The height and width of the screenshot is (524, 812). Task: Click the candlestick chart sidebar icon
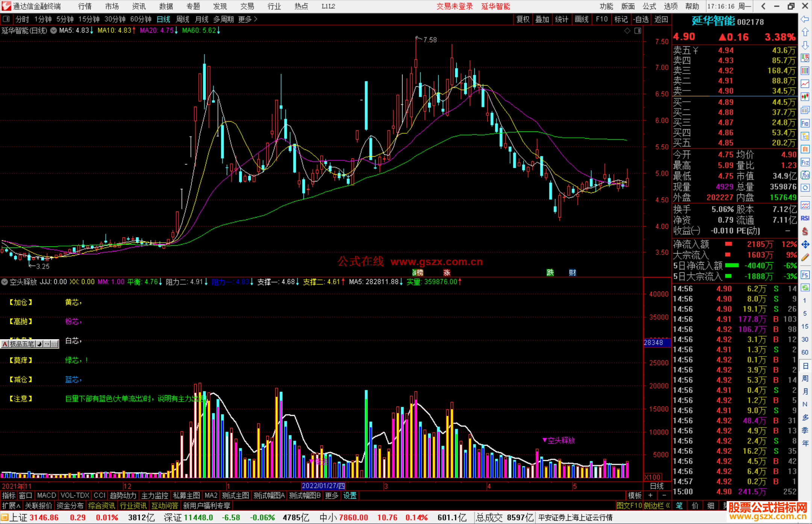[805, 97]
